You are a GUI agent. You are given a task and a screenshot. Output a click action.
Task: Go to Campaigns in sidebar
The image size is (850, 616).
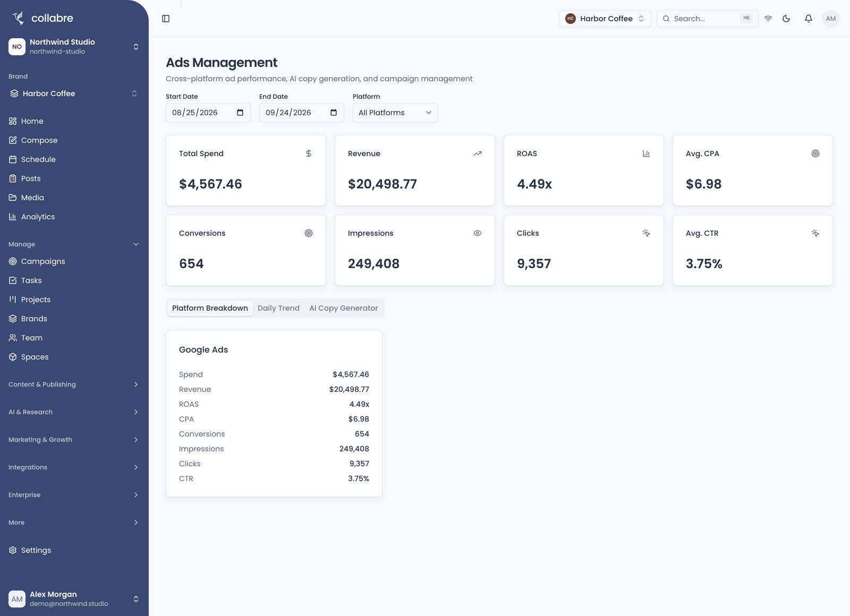pos(74,261)
